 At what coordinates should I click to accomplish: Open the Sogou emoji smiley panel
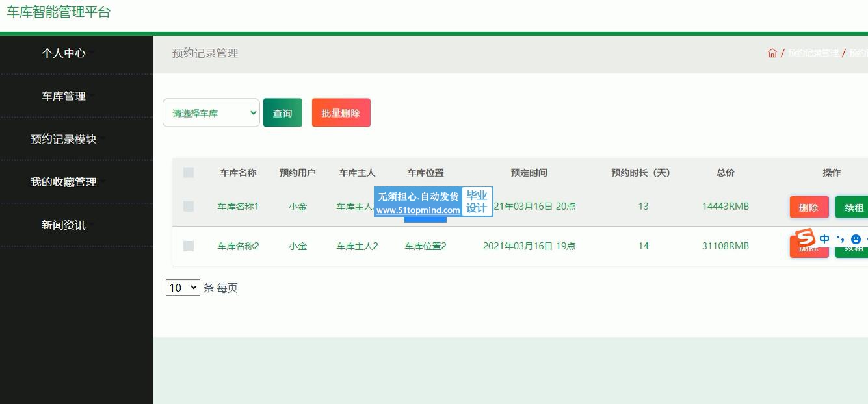tap(856, 239)
